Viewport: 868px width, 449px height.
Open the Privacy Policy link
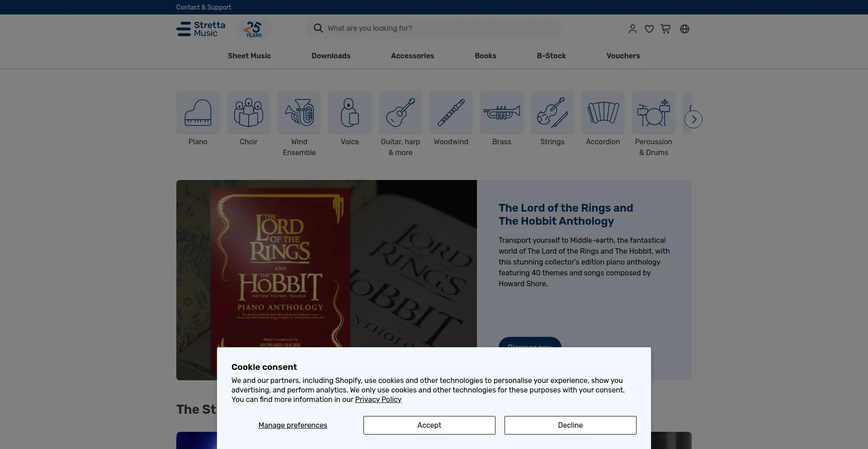[x=378, y=399]
